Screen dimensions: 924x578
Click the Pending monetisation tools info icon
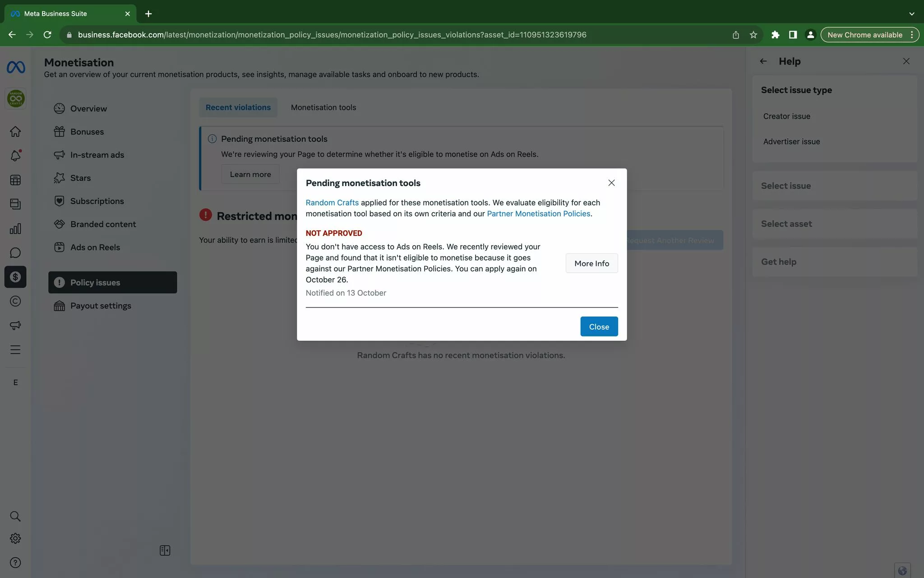pyautogui.click(x=212, y=139)
